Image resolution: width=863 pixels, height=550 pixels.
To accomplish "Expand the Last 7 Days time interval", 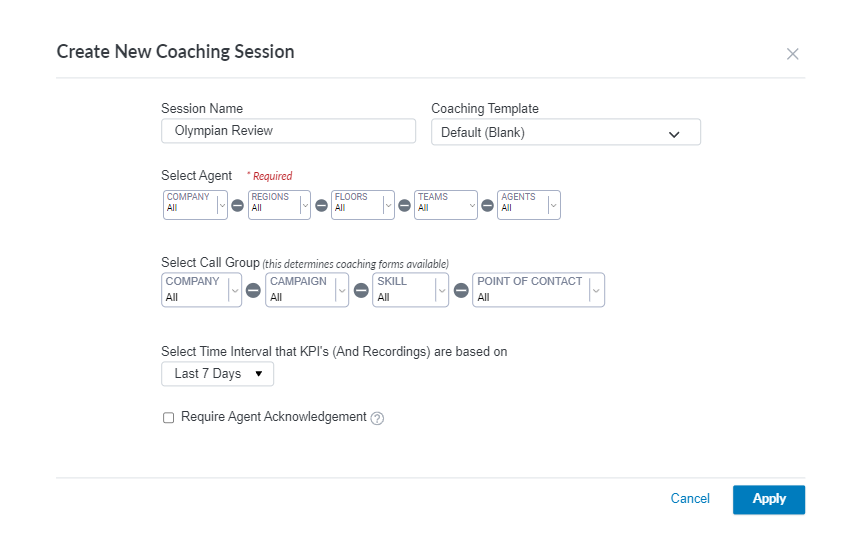I will (217, 374).
